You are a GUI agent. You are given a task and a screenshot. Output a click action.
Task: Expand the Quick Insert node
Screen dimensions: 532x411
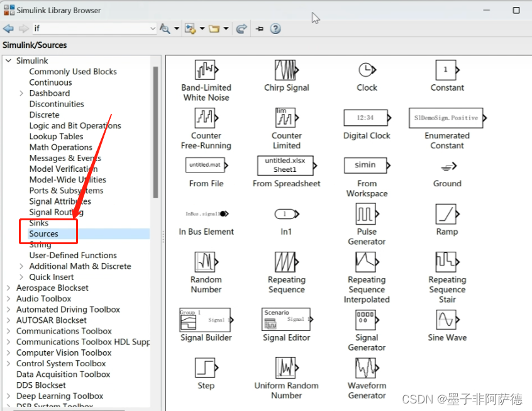coord(21,277)
